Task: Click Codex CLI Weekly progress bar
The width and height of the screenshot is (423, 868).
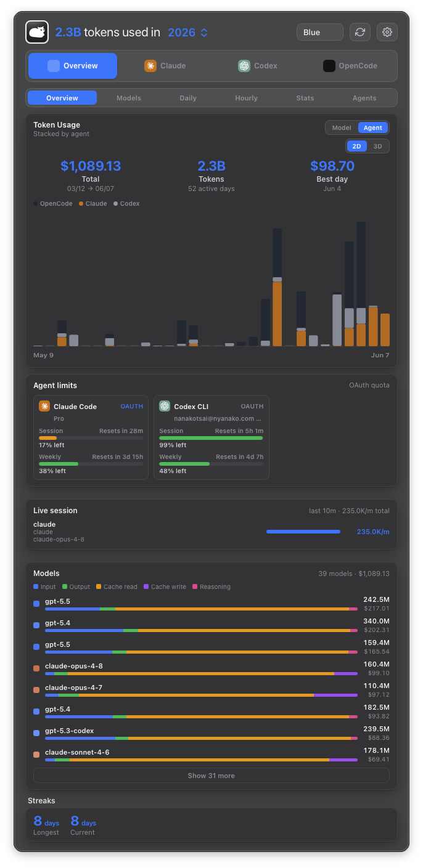Action: tap(211, 464)
